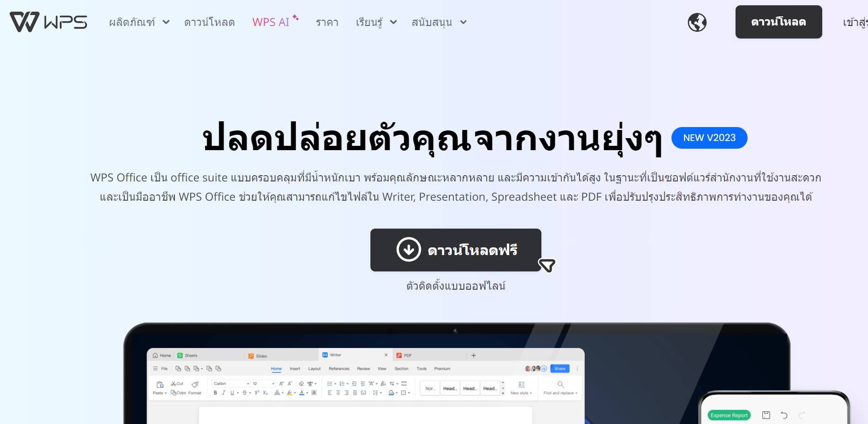Viewport: 868px width, 424px height.
Task: Click the ตัวติดตั้งแบบออฟไลน์ offline installer link
Action: tap(456, 286)
